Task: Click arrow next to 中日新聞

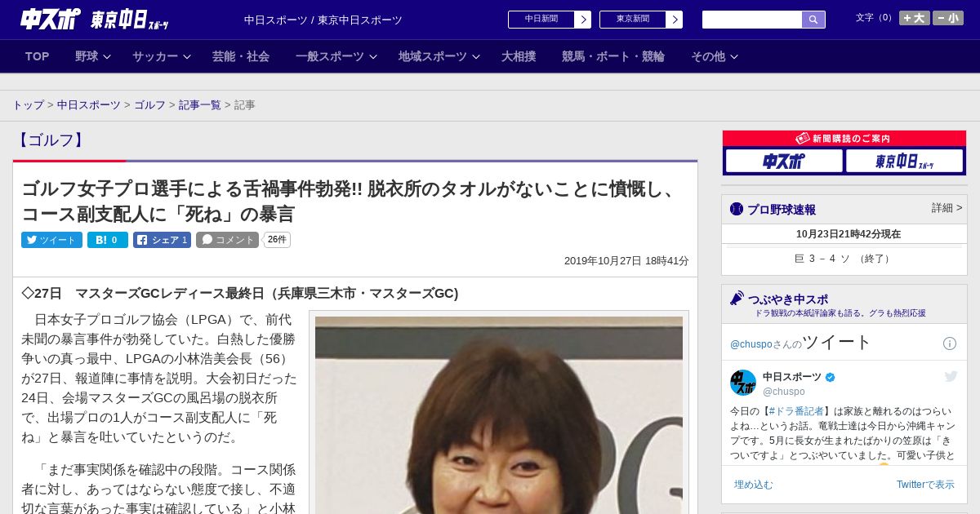Action: 583,20
